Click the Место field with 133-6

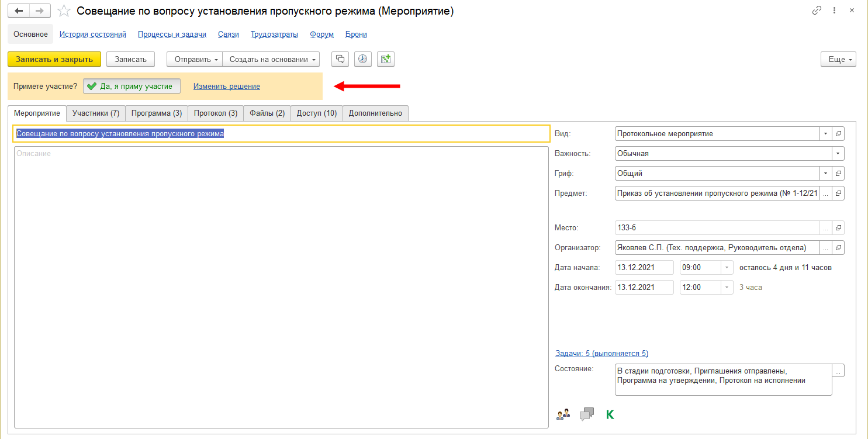point(717,228)
